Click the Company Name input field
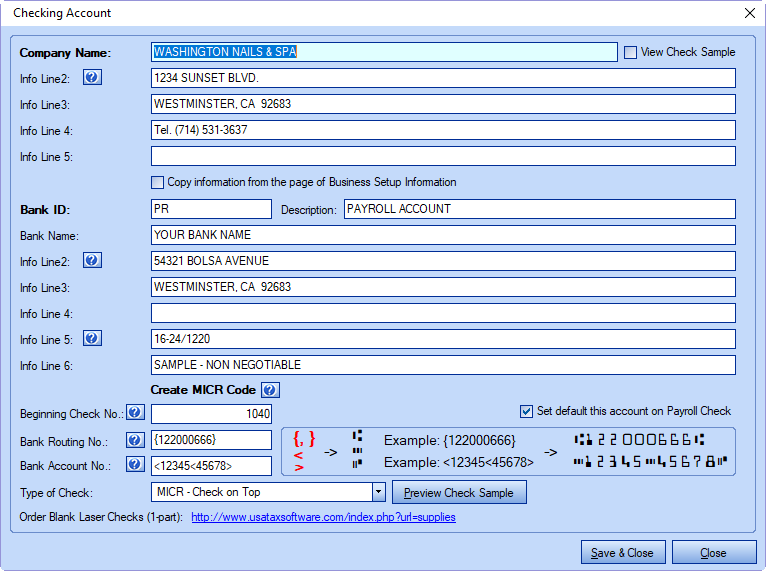 (x=384, y=52)
